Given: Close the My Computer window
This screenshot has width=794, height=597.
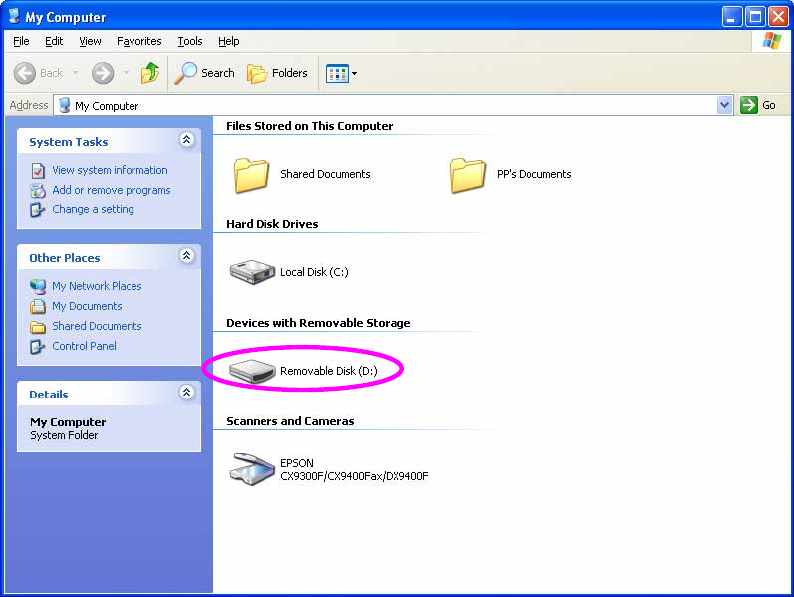Looking at the screenshot, I should click(x=778, y=17).
